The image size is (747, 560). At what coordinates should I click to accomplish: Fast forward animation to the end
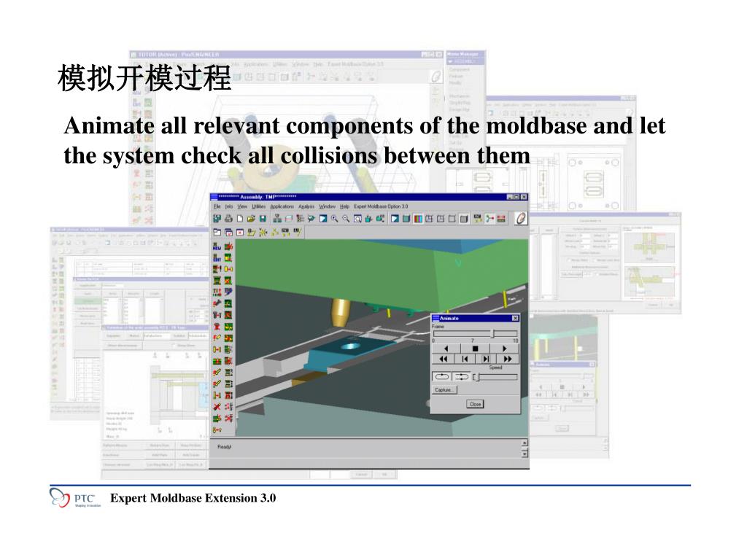click(508, 359)
